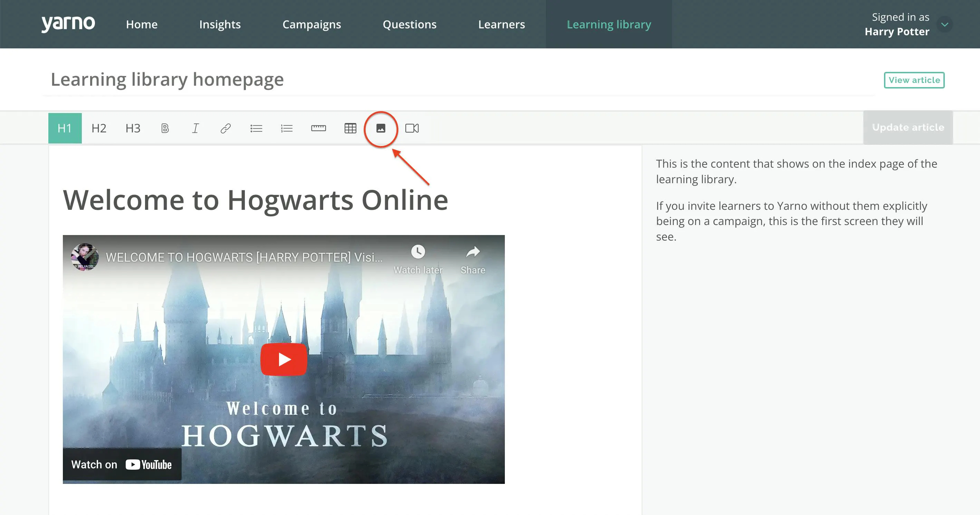980x515 pixels.
Task: Open Campaigns section
Action: [311, 25]
